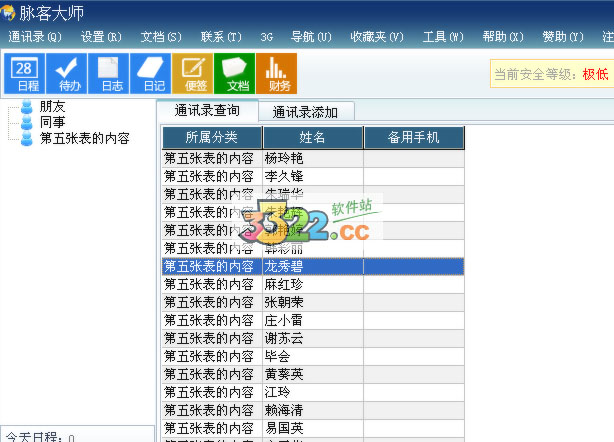
Task: Open the 便签 sticky note tool
Action: [x=192, y=74]
